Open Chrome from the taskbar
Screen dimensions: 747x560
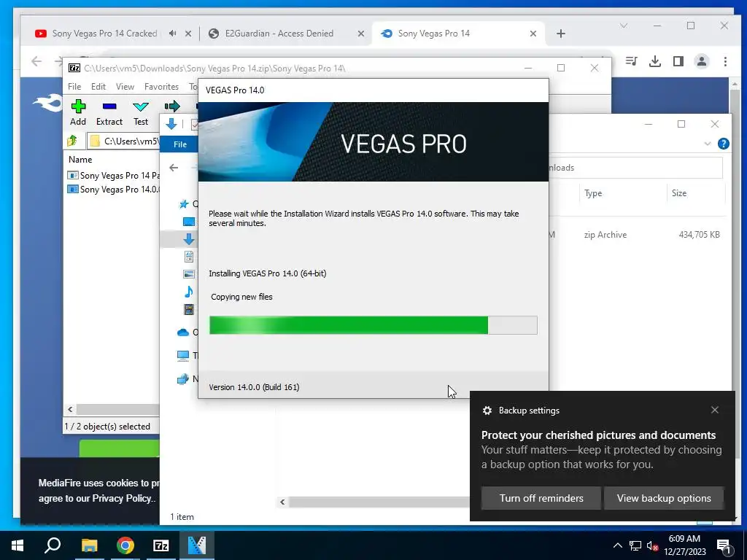(x=125, y=545)
